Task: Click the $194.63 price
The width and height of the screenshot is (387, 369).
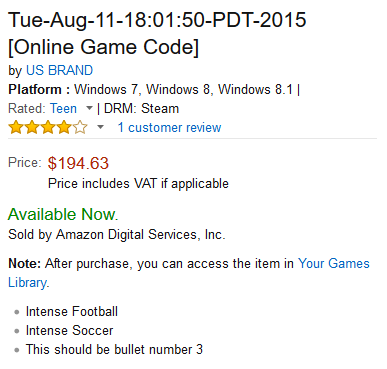Action: tap(78, 163)
